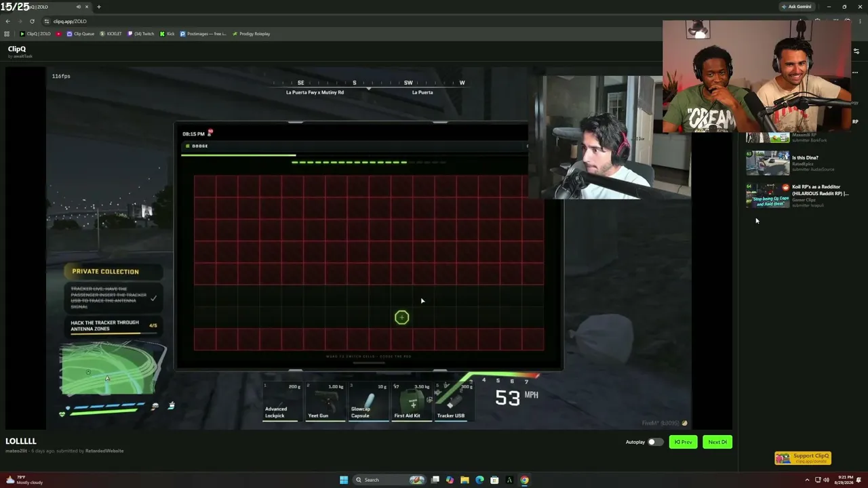Open the (34) Twitch bookmark
This screenshot has height=488, width=868.
pyautogui.click(x=141, y=34)
